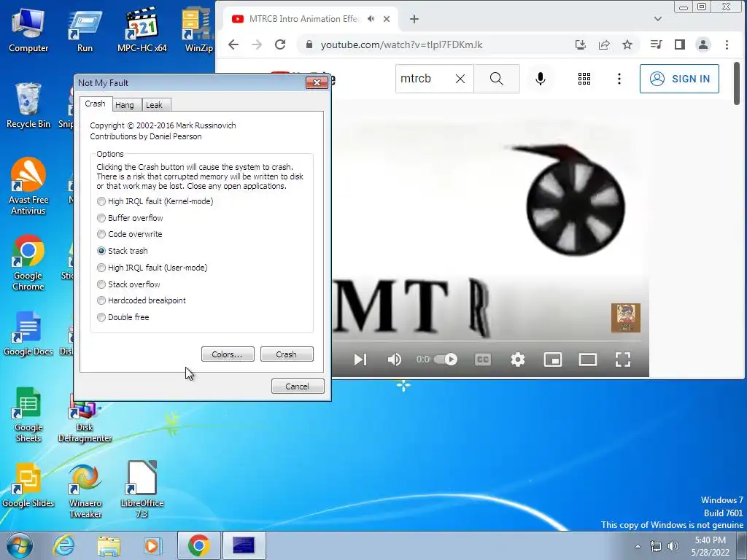This screenshot has height=560, width=747.
Task: Mute the YouTube video volume
Action: point(395,359)
